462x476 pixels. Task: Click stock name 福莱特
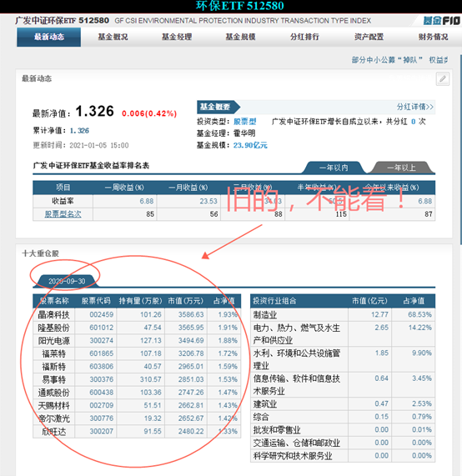tap(53, 353)
